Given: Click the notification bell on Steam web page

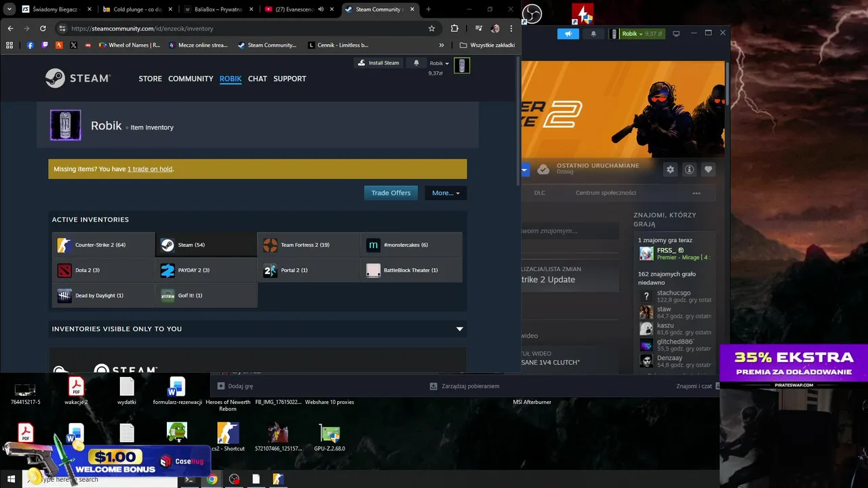Looking at the screenshot, I should pos(416,63).
